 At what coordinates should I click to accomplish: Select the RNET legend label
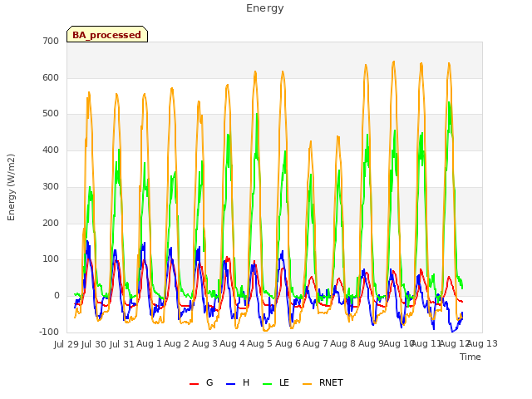pos(331,382)
